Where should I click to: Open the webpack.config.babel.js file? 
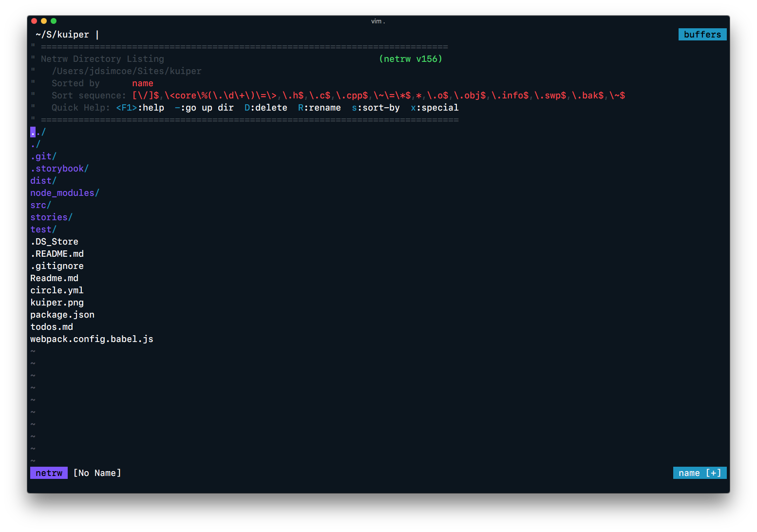[92, 339]
